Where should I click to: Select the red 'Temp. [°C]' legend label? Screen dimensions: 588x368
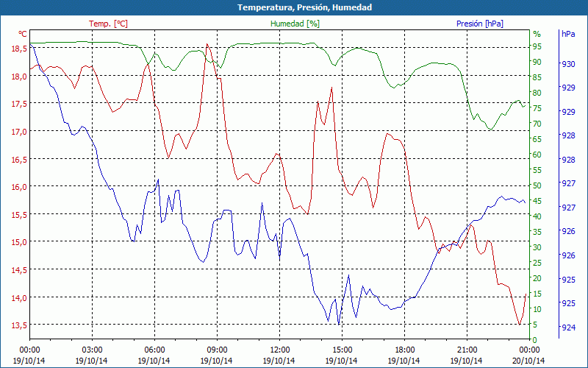click(108, 24)
